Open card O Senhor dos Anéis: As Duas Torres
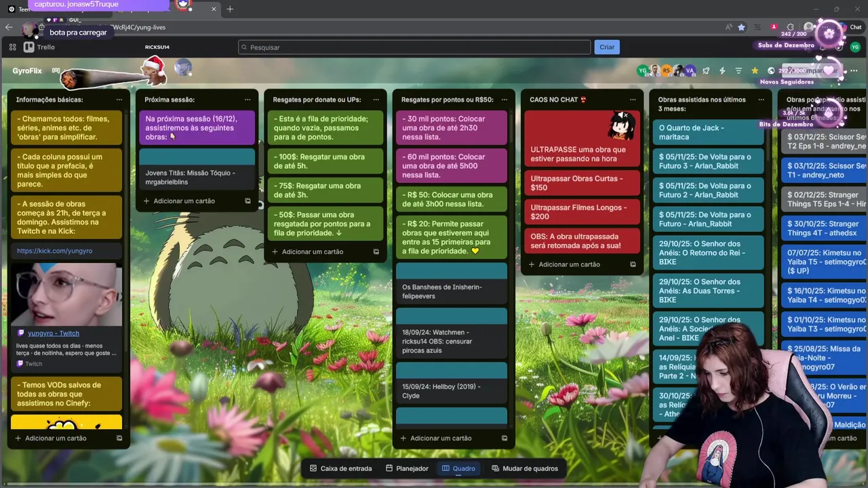Screen dimensions: 868x488 click(708, 290)
